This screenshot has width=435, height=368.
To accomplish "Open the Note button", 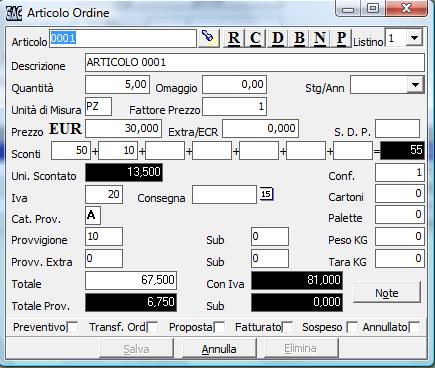I will pyautogui.click(x=387, y=293).
